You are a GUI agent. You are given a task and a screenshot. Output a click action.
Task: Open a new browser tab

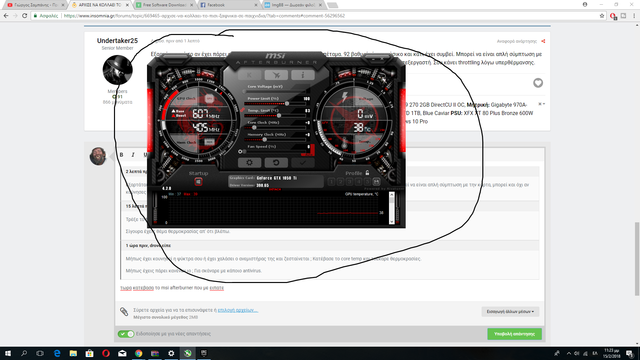coord(333,5)
